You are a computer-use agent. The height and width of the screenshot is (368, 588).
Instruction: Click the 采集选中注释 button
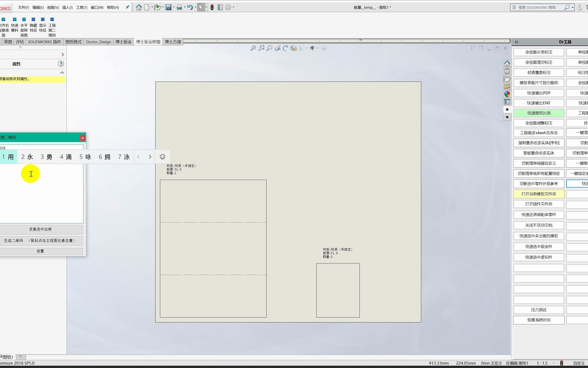click(x=40, y=229)
